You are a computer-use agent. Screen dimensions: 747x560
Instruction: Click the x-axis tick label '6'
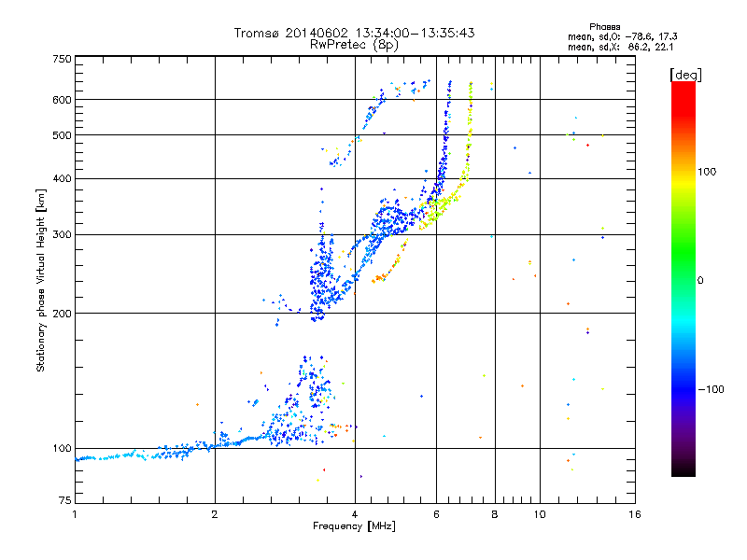[436, 514]
